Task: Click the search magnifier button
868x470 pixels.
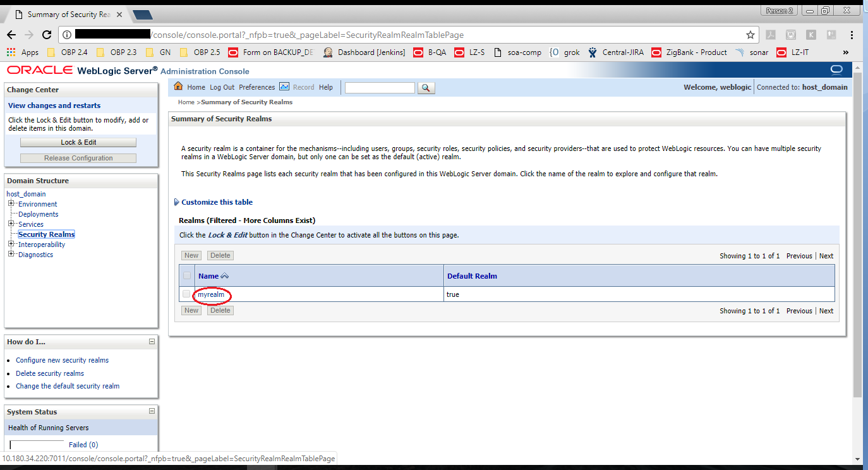Action: [427, 88]
